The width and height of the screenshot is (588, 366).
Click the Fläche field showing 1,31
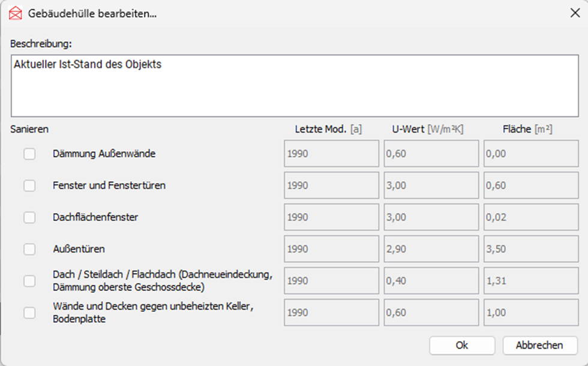(531, 281)
